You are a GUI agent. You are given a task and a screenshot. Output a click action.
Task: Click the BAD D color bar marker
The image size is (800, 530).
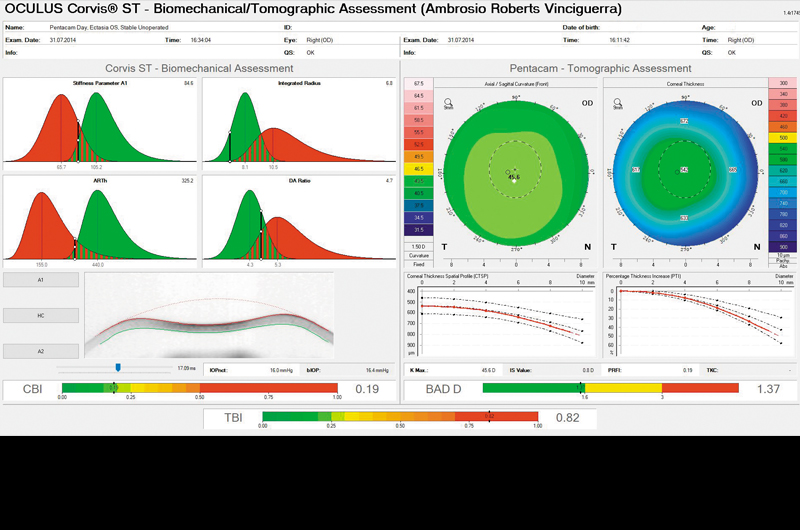[581, 388]
